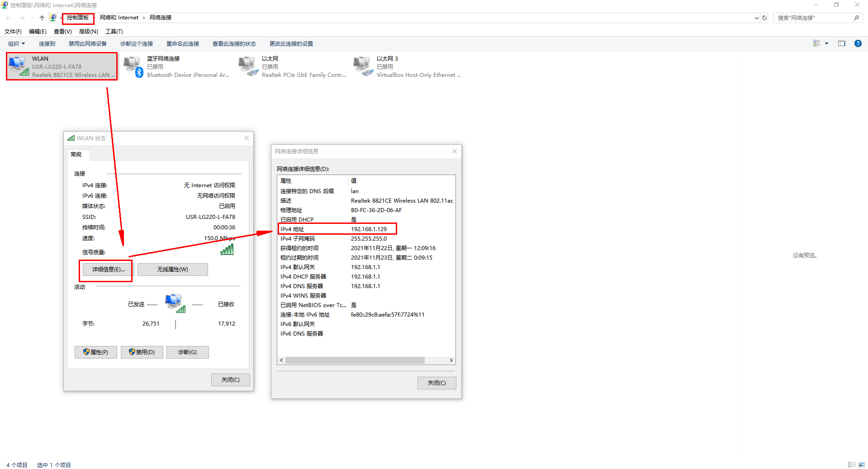Select the 常规 tab in WLAN status

[76, 155]
